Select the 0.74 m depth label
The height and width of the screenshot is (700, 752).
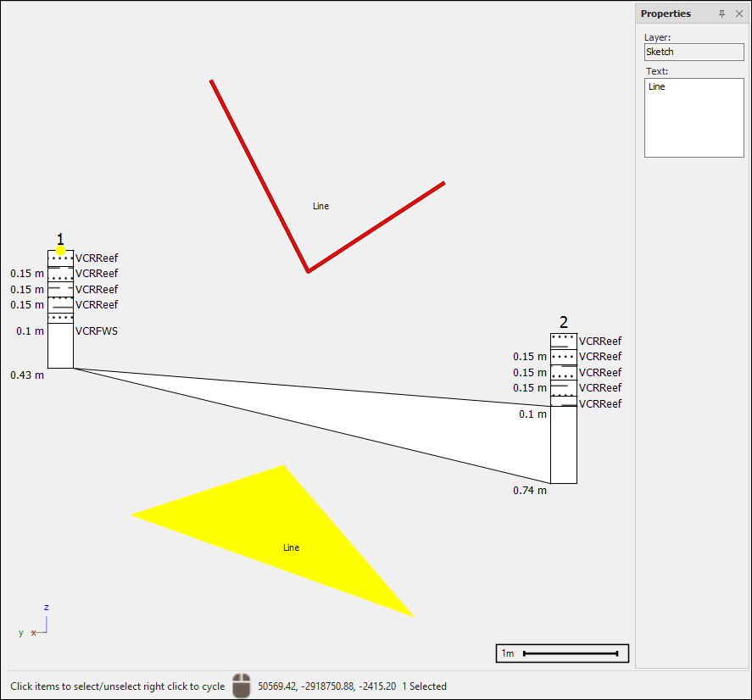click(x=530, y=490)
